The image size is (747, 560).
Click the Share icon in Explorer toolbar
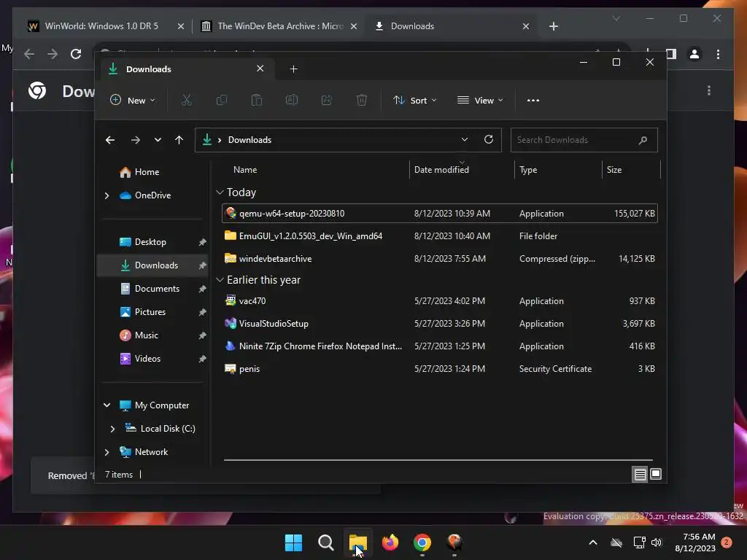[327, 100]
